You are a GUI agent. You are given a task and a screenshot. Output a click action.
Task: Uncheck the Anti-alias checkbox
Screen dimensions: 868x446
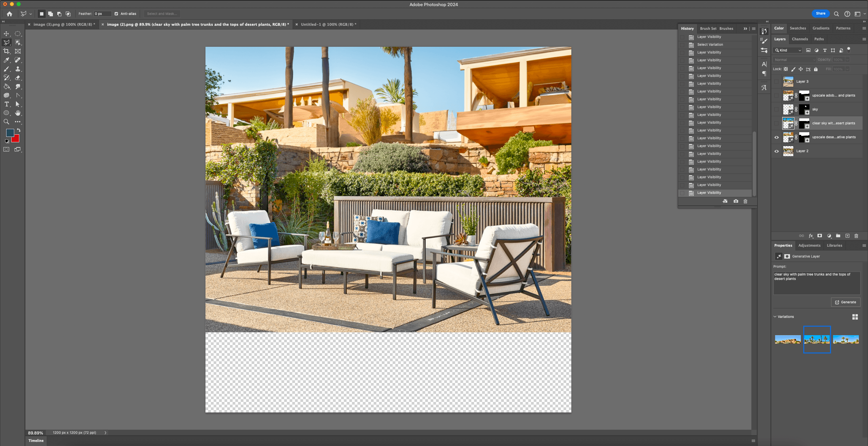point(116,14)
